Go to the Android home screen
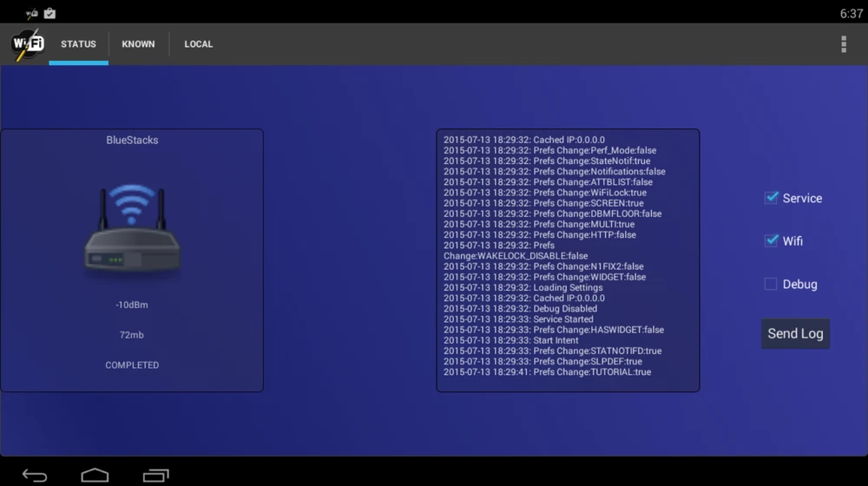 (x=95, y=475)
